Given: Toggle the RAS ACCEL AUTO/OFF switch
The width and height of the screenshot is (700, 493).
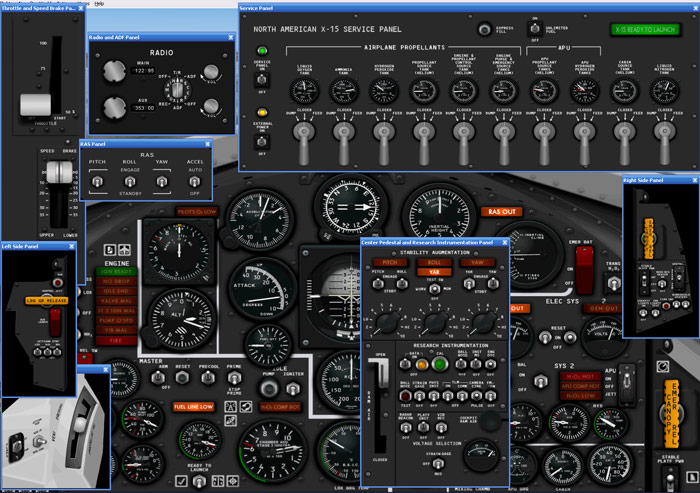Looking at the screenshot, I should click(194, 181).
